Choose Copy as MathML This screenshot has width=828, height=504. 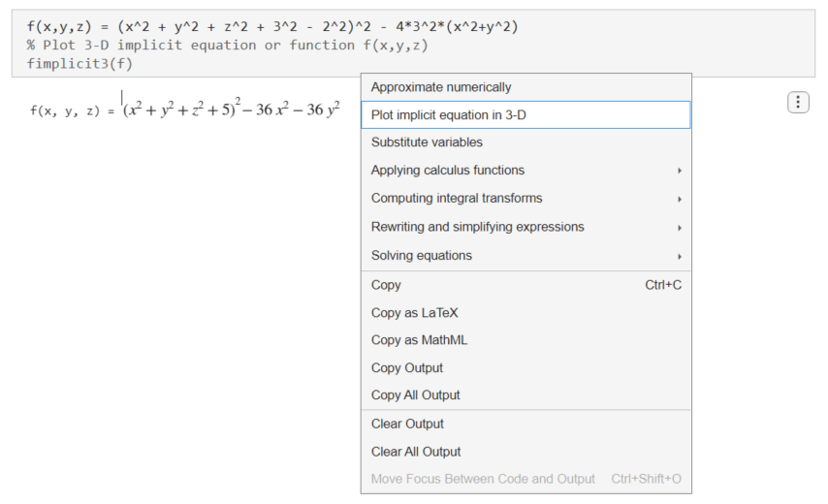pos(419,340)
